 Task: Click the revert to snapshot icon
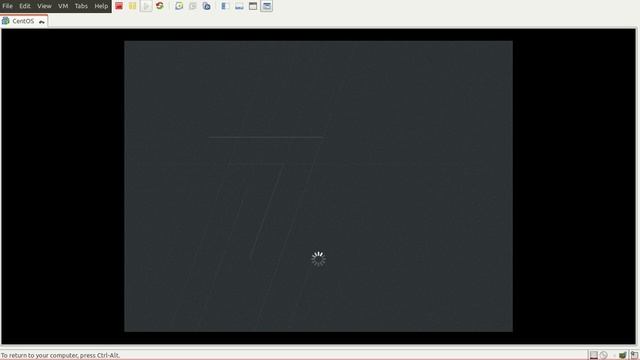tap(193, 6)
